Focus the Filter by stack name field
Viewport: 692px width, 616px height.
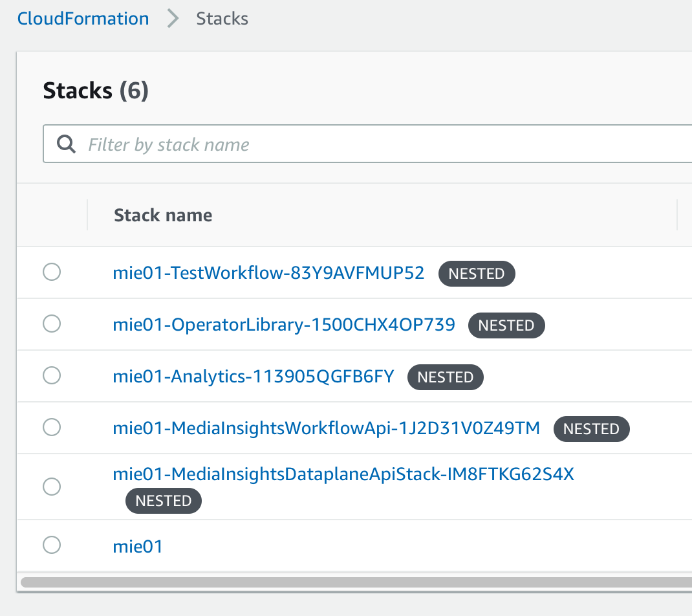[367, 144]
